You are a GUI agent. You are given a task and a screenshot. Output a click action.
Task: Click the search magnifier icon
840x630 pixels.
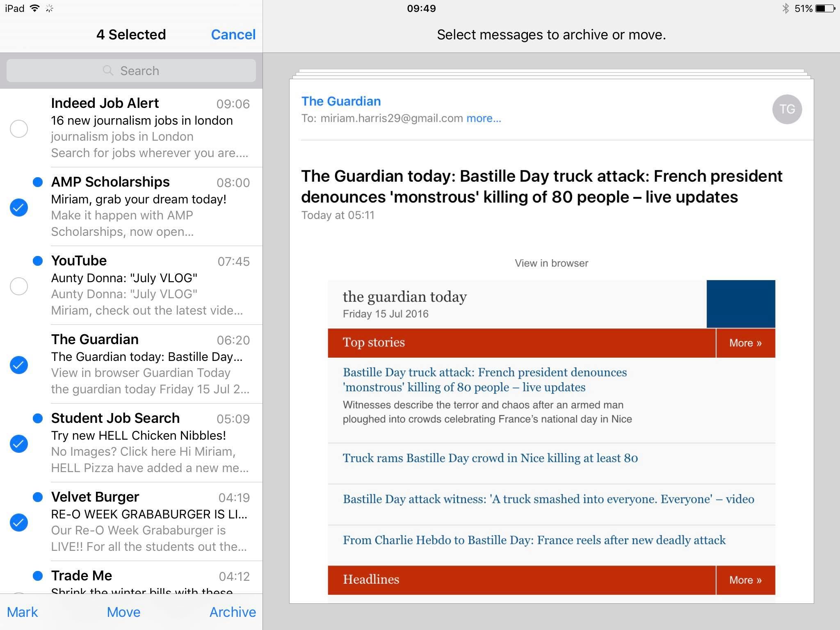pyautogui.click(x=109, y=71)
